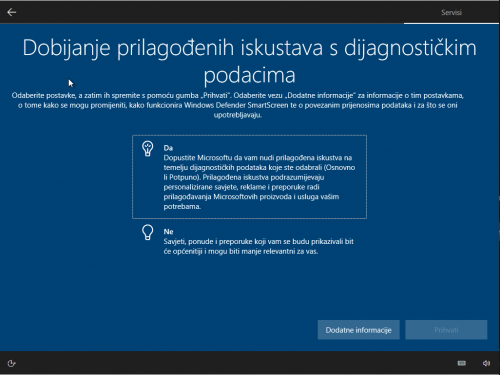Click the unlit lightbulb icon beside Ne
The width and height of the screenshot is (500, 375).
coord(148,232)
